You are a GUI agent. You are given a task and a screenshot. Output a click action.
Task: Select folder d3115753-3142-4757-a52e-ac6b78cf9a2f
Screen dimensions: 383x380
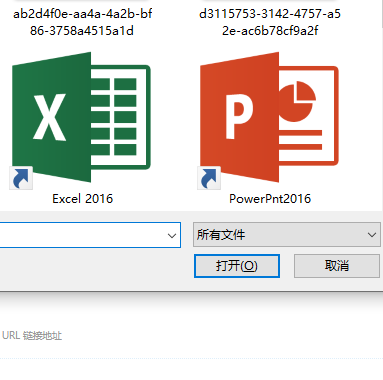click(x=270, y=22)
